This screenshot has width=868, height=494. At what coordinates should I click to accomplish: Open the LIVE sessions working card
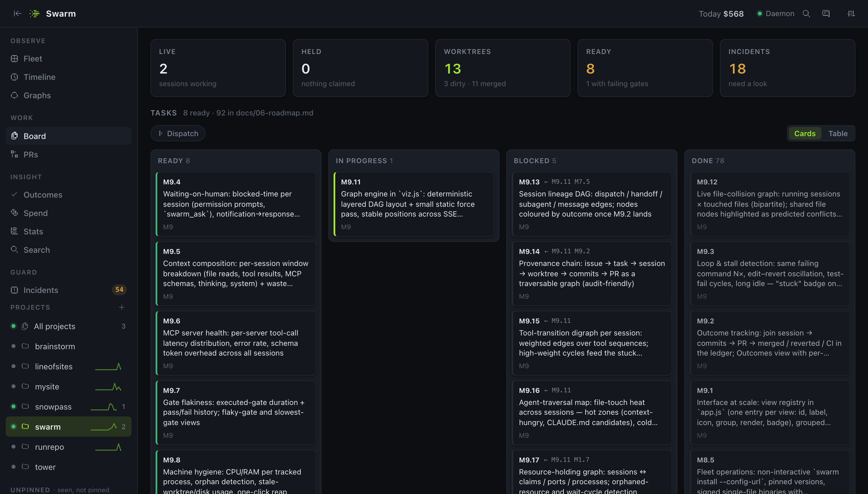click(218, 68)
